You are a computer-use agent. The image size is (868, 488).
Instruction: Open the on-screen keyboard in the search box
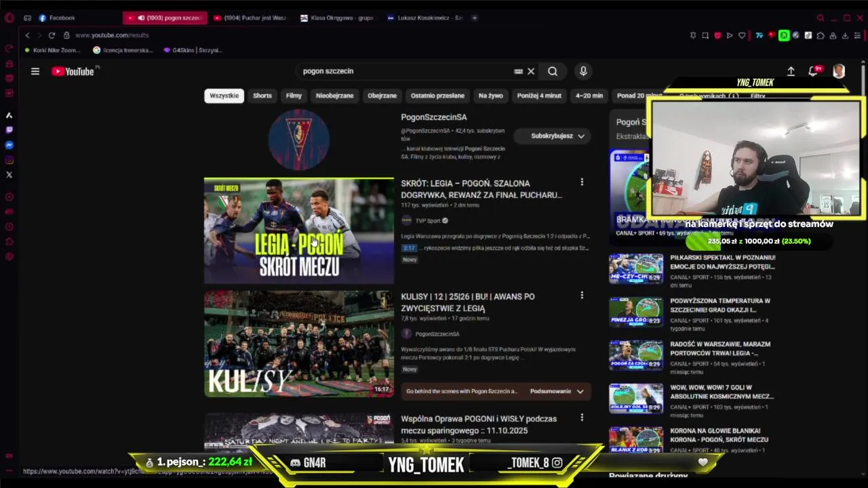(x=519, y=71)
